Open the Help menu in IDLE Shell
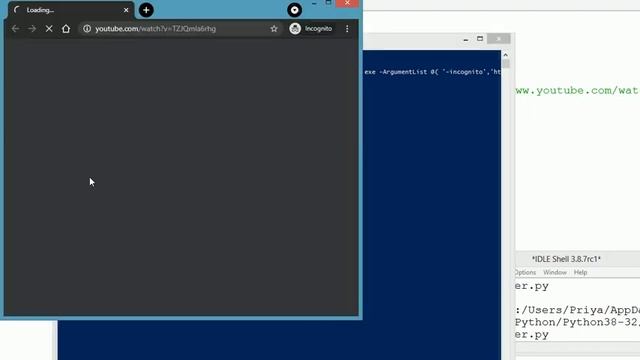640x360 pixels. [580, 272]
